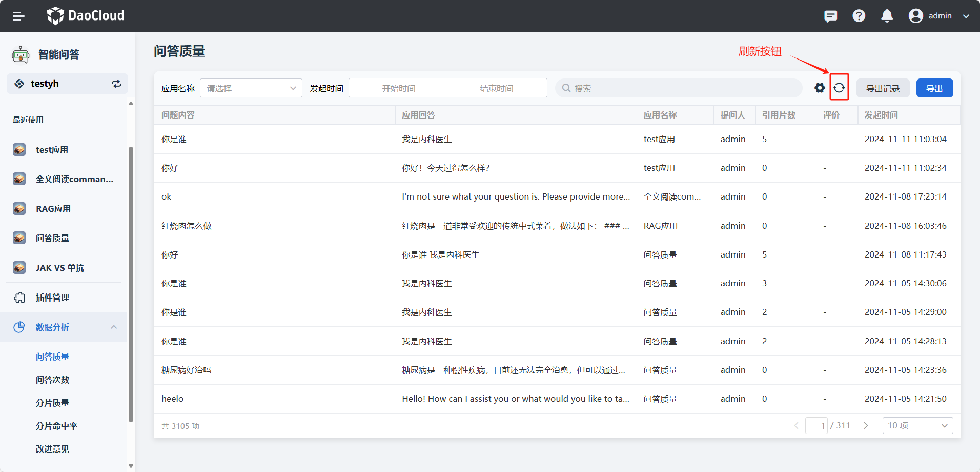Collapse sidebar with the hamburger menu icon
The image size is (980, 472).
point(18,16)
